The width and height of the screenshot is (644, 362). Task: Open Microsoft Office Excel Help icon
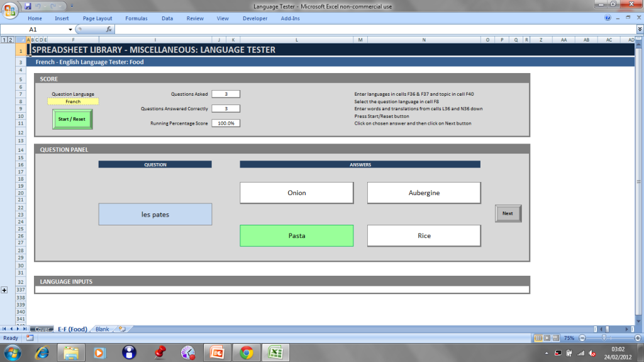coord(608,18)
